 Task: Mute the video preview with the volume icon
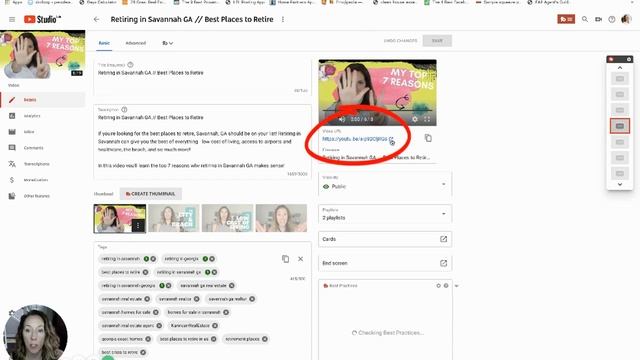pyautogui.click(x=342, y=119)
